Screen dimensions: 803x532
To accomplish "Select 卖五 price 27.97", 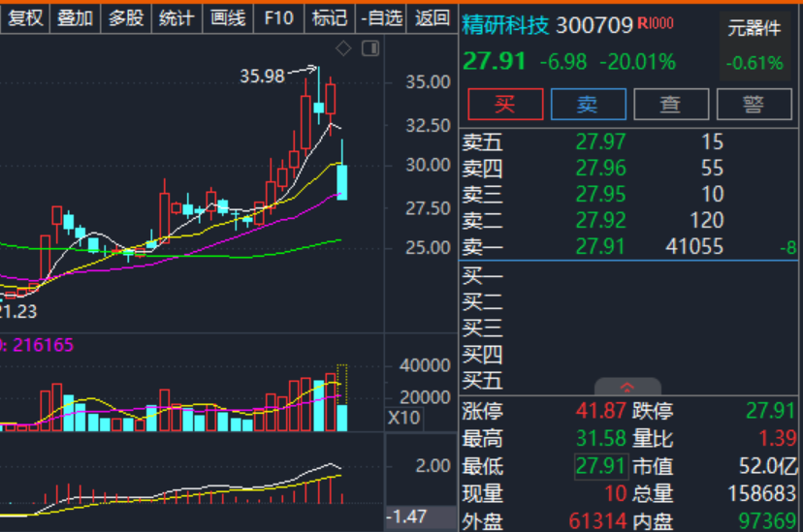I will coord(600,141).
